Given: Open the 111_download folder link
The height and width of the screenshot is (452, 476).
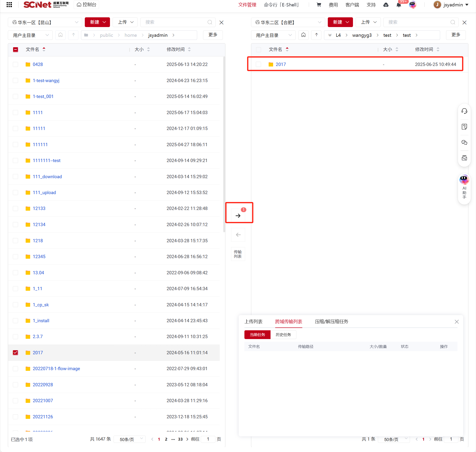Looking at the screenshot, I should [47, 177].
